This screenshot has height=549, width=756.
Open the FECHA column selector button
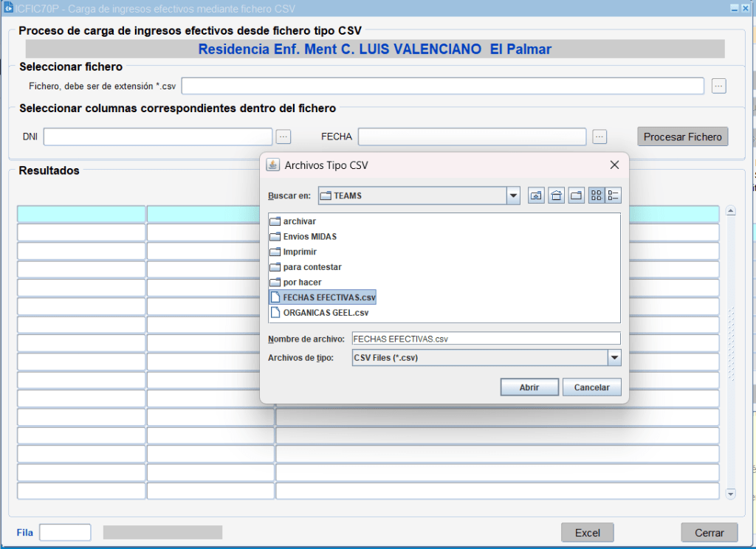[599, 137]
